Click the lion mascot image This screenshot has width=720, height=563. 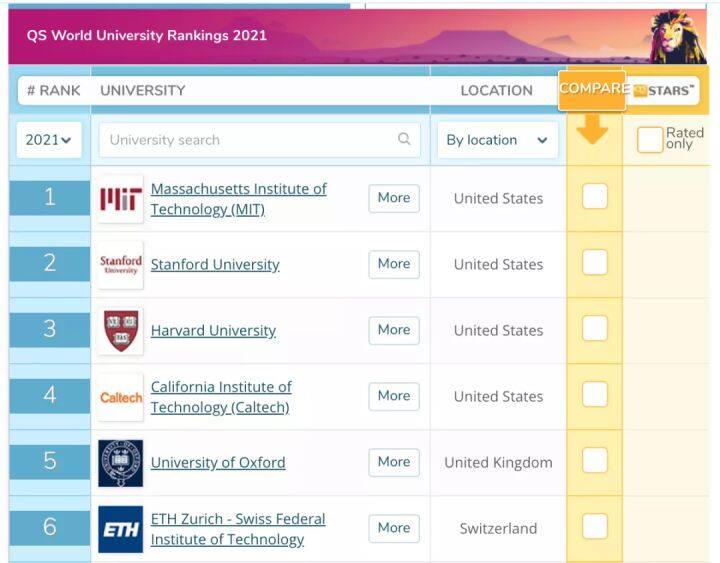(x=677, y=37)
